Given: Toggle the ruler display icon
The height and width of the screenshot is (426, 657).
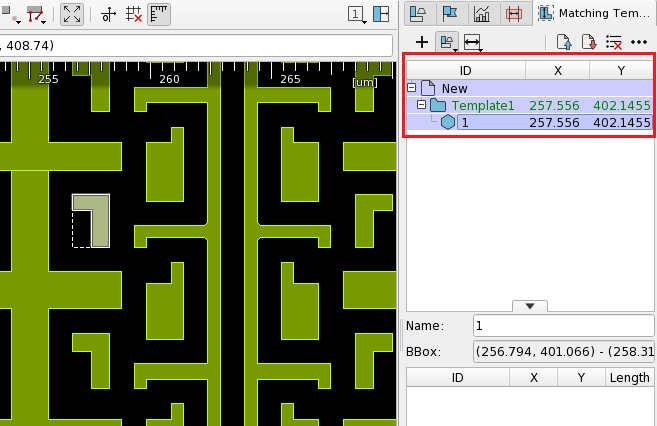Looking at the screenshot, I should tap(159, 15).
